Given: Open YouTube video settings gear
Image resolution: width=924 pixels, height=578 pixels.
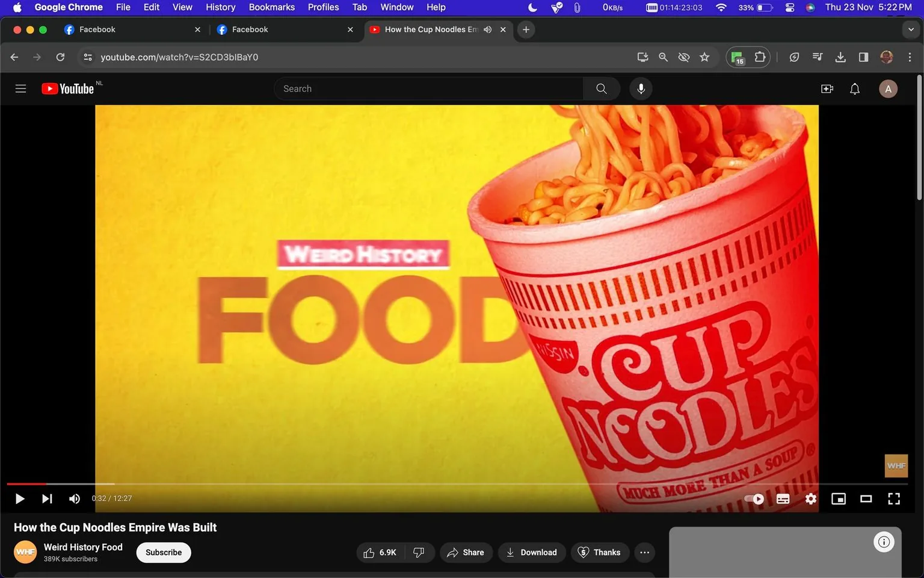Looking at the screenshot, I should [810, 499].
